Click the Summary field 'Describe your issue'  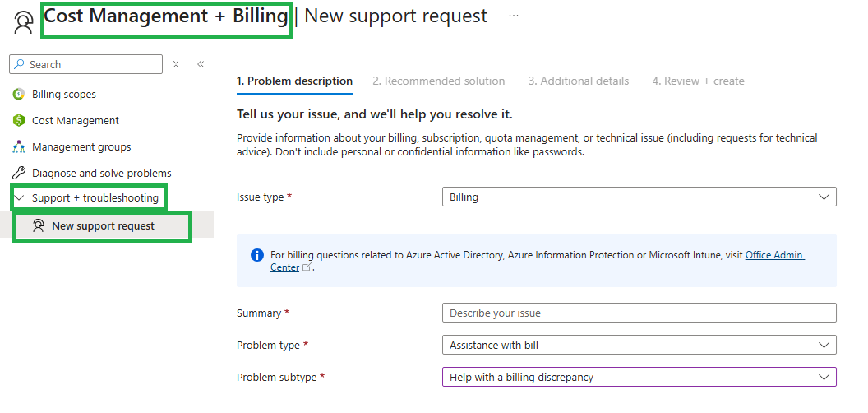pyautogui.click(x=639, y=313)
